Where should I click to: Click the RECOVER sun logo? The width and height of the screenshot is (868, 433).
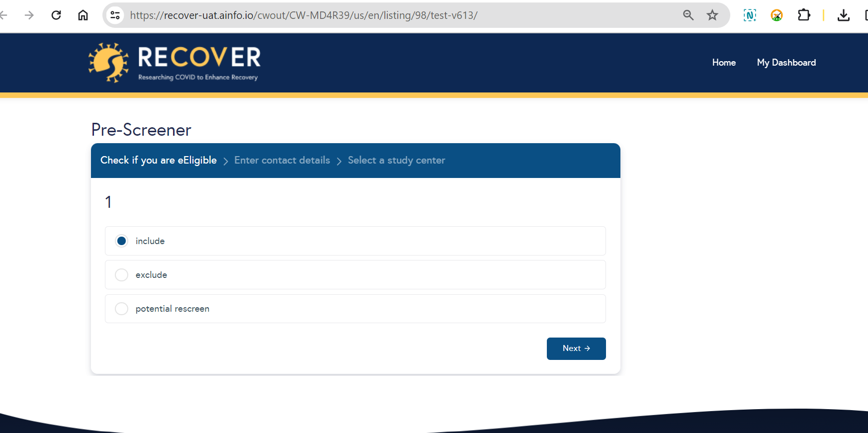[x=108, y=63]
